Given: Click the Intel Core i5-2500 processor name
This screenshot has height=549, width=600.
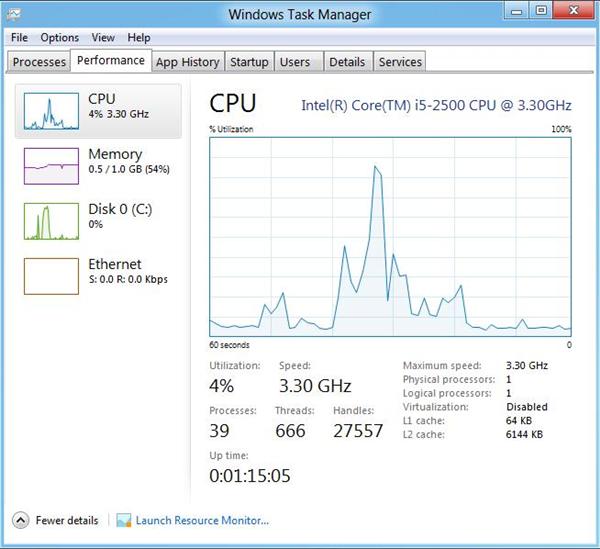Looking at the screenshot, I should (x=436, y=105).
